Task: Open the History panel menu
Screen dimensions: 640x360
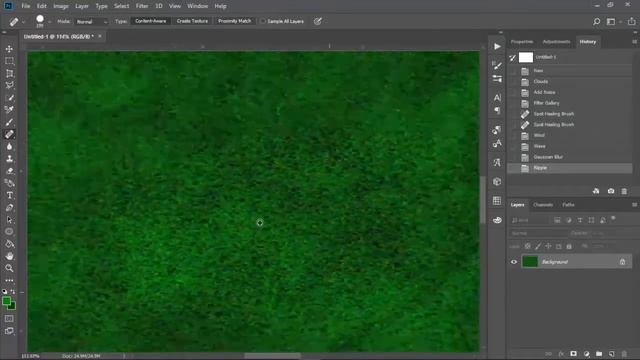Action: (634, 42)
